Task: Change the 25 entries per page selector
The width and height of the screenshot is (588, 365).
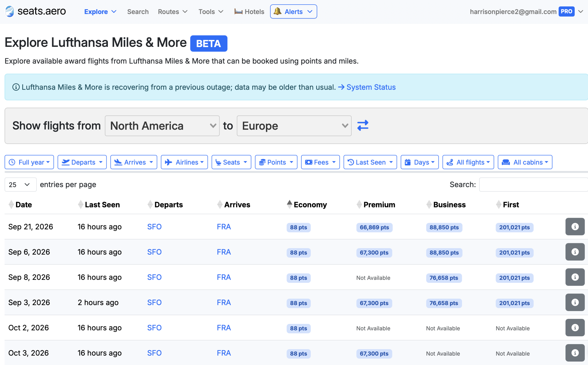Action: [x=20, y=185]
